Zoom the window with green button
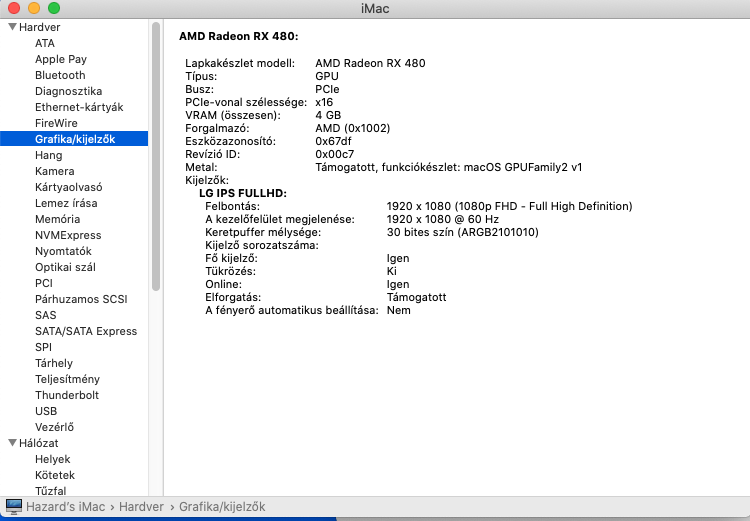Viewport: 750px width, 521px height. [54, 8]
